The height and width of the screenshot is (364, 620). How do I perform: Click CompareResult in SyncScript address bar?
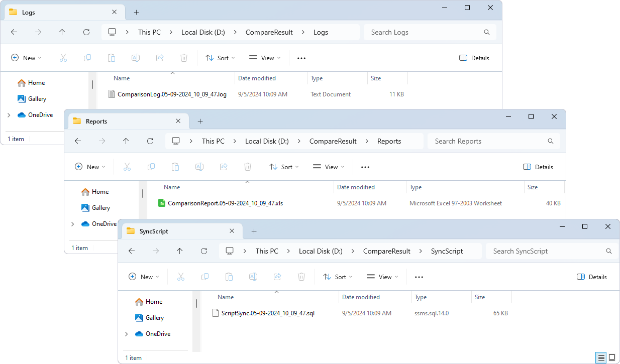[x=387, y=251]
